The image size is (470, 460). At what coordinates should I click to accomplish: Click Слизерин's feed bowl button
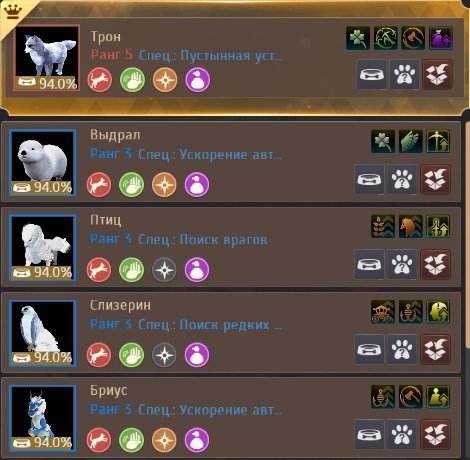(369, 349)
